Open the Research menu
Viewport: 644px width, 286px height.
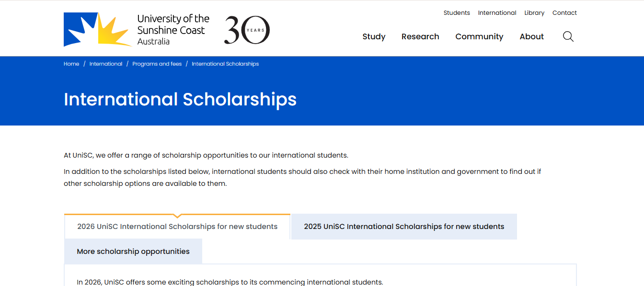[420, 36]
